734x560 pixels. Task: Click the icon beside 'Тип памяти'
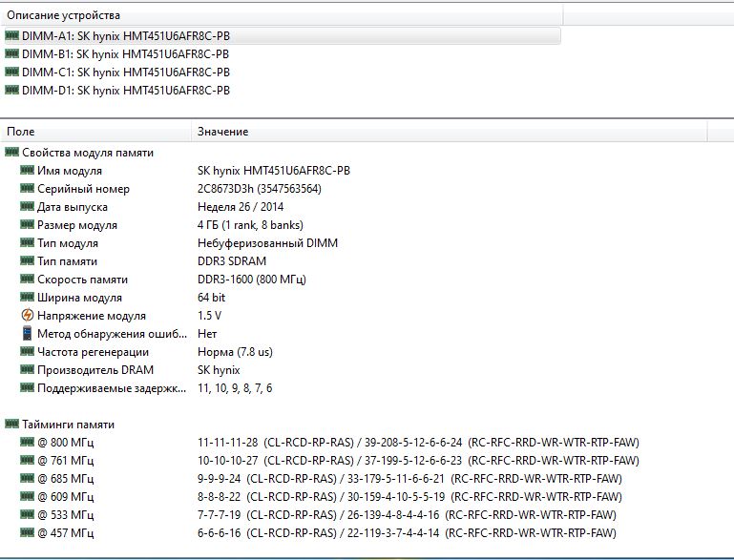click(x=27, y=260)
